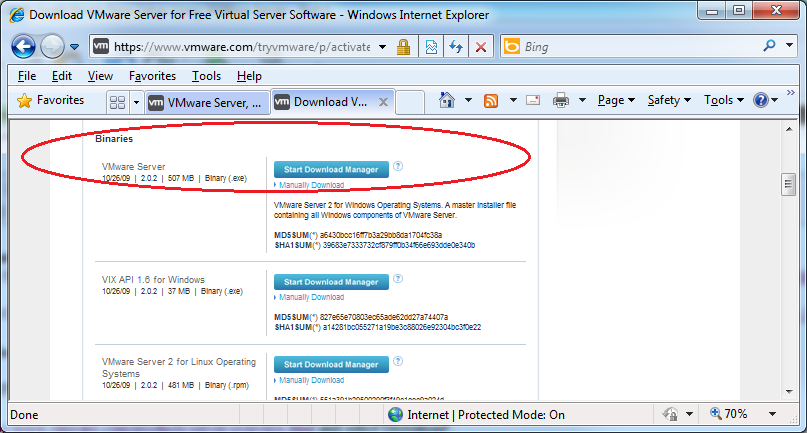Open the Tools menu in menu bar
This screenshot has height=433, width=807.
tap(206, 76)
